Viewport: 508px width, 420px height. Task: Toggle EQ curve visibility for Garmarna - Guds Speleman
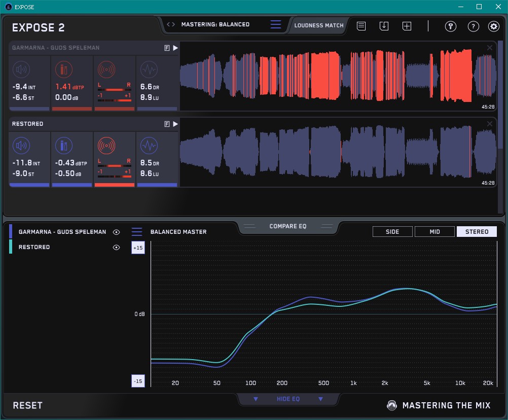pos(117,232)
